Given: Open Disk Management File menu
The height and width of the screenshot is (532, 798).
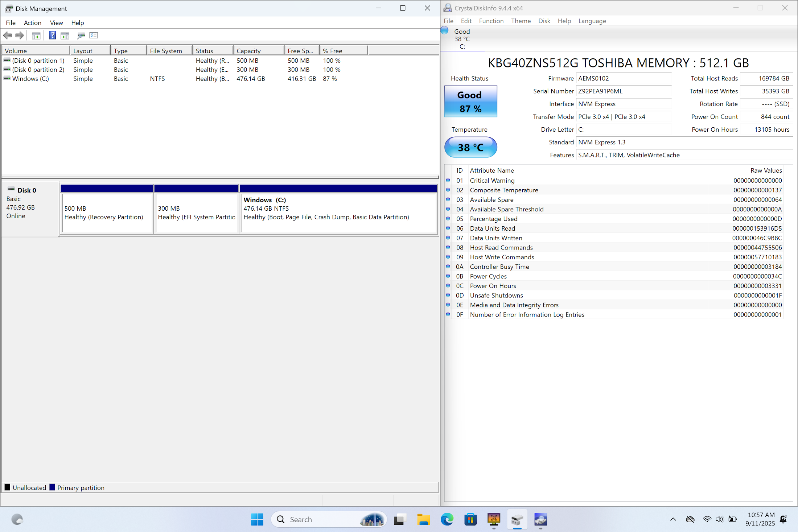Looking at the screenshot, I should [x=11, y=22].
